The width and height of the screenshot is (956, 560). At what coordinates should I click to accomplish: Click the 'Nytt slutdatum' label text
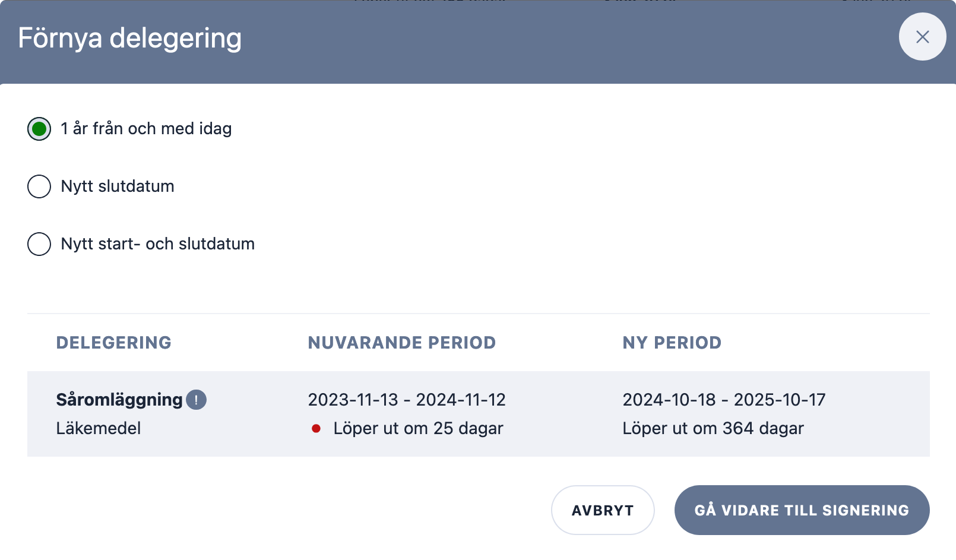(x=118, y=186)
